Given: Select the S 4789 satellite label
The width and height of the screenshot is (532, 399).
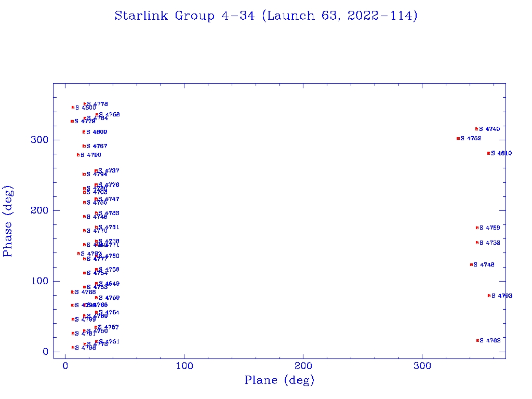Looking at the screenshot, I should point(490,228).
